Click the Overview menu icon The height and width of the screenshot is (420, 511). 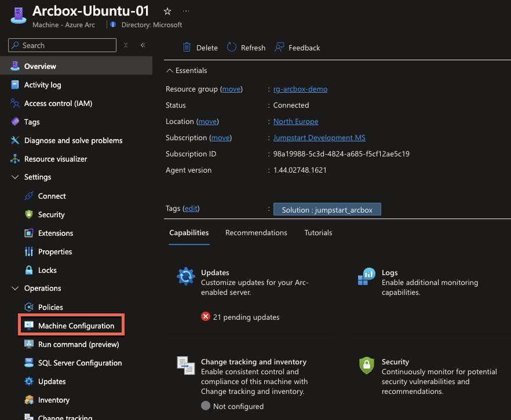[15, 66]
